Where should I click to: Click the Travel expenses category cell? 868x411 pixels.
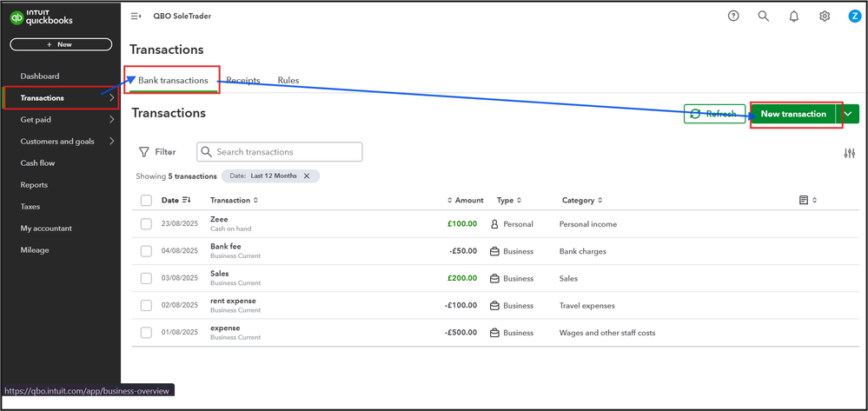586,306
